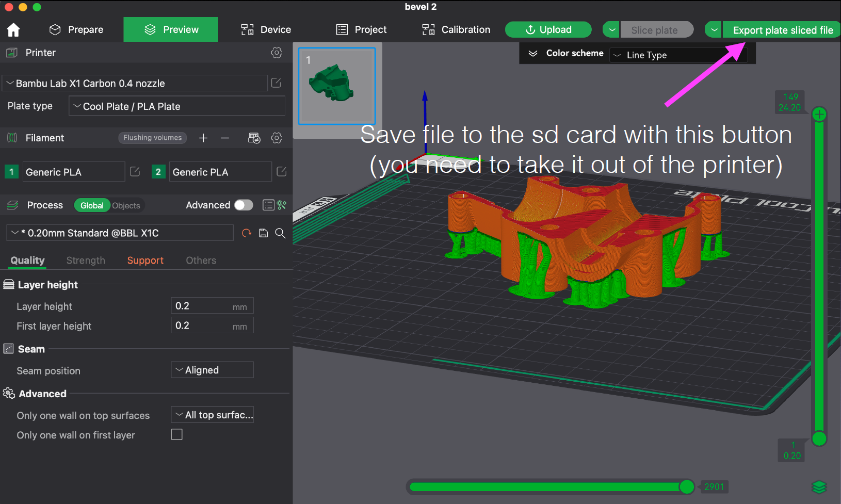Save the process preset icon
The image size is (841, 504).
point(264,233)
